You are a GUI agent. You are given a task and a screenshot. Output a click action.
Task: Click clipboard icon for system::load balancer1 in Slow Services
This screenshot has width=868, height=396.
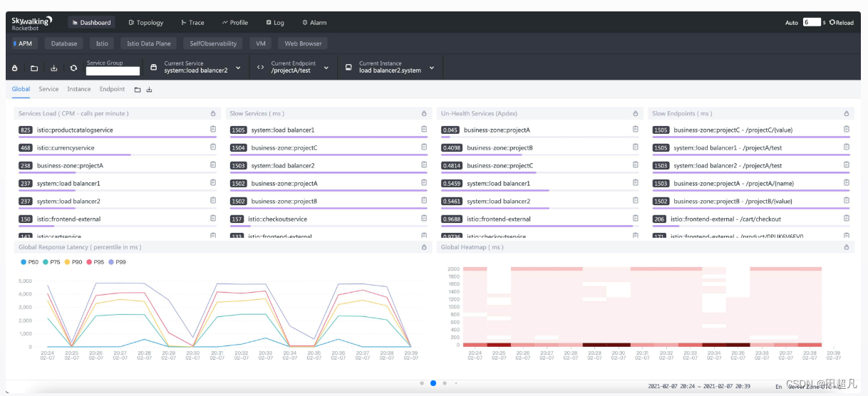(x=424, y=129)
